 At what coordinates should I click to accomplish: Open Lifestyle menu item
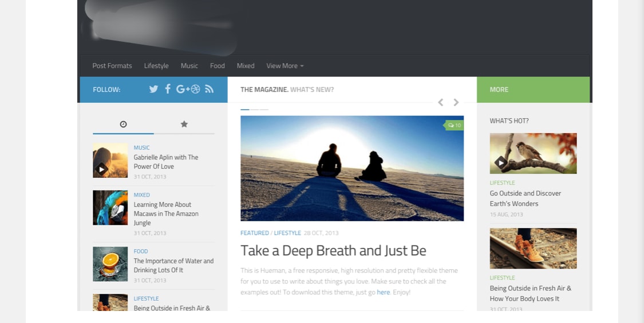pos(156,66)
